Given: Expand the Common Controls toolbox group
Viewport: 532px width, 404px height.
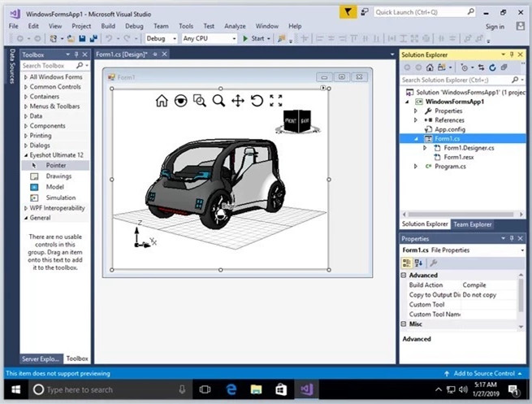Looking at the screenshot, I should [26, 87].
